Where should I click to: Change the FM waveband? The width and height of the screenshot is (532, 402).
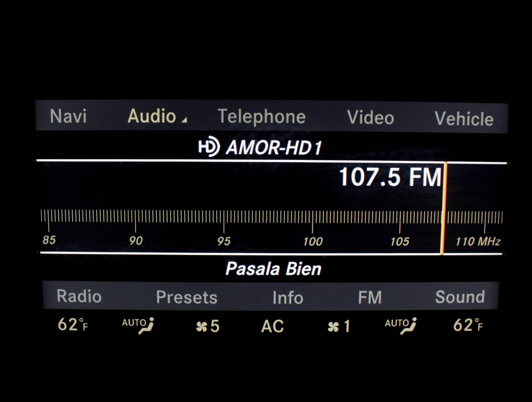click(x=370, y=297)
